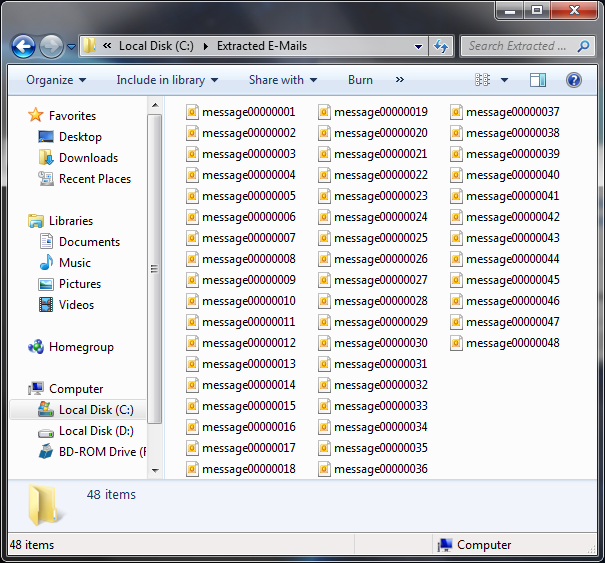The image size is (605, 563).
Task: Toggle the preview pane icon
Action: [x=538, y=80]
